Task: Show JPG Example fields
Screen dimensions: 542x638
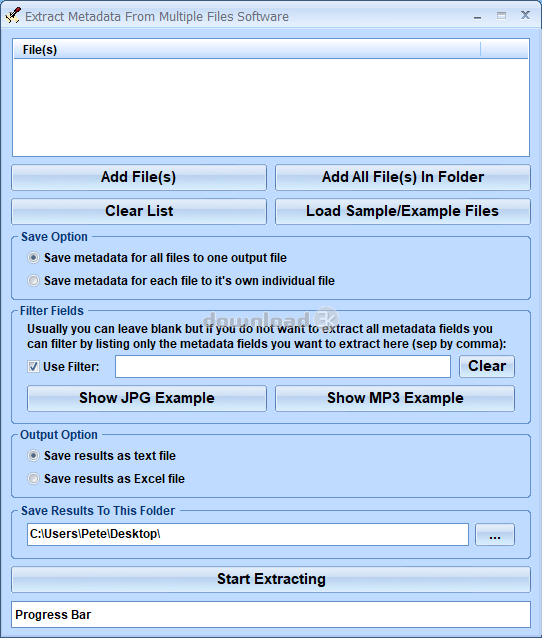Action: pos(147,398)
